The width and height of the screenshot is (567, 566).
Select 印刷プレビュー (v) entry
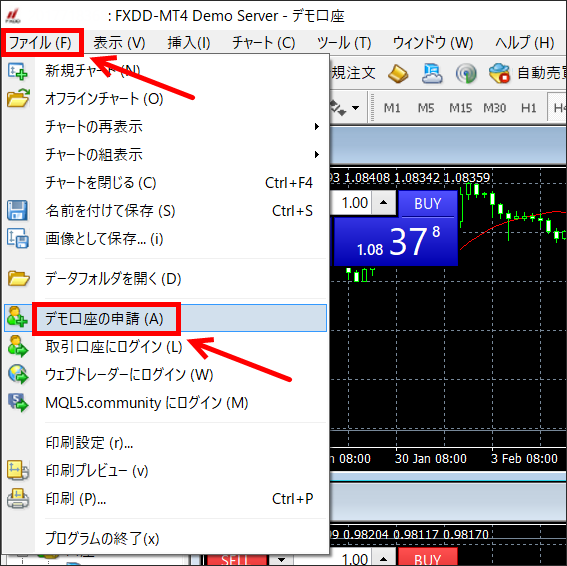tap(165, 471)
